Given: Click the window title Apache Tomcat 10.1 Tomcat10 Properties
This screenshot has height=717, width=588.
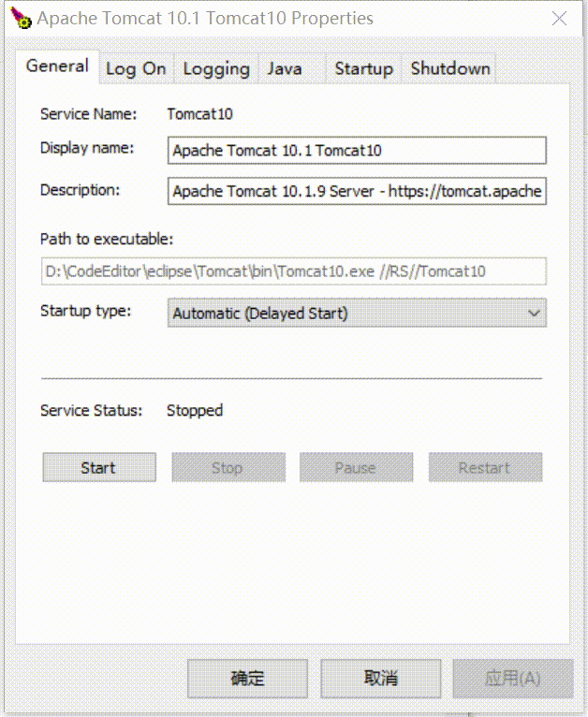Looking at the screenshot, I should (x=205, y=19).
